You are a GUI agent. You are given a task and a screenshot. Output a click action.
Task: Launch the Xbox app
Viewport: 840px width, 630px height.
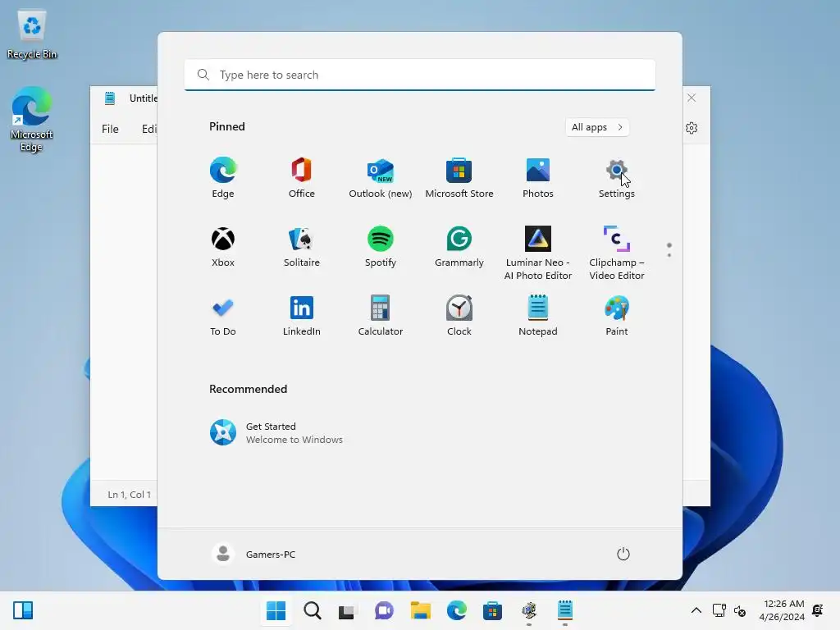tap(223, 247)
